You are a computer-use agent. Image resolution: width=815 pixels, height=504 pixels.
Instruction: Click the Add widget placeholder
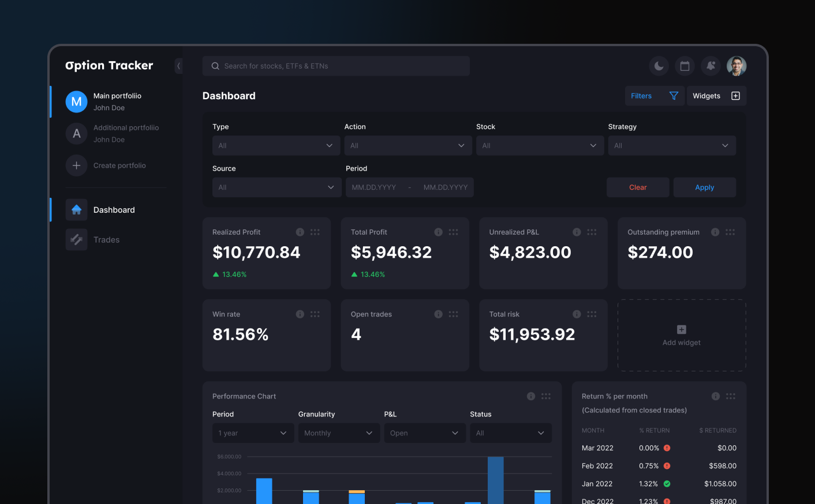(681, 335)
